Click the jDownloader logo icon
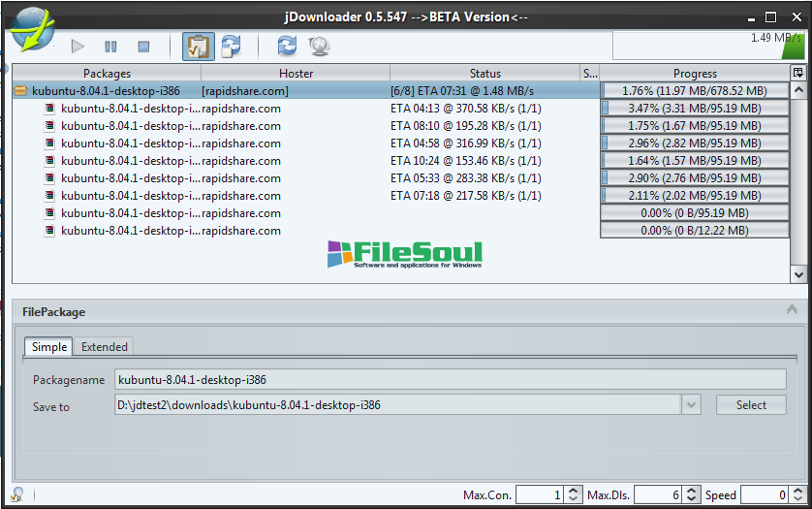Screen dimensions: 812x509 click(x=33, y=29)
